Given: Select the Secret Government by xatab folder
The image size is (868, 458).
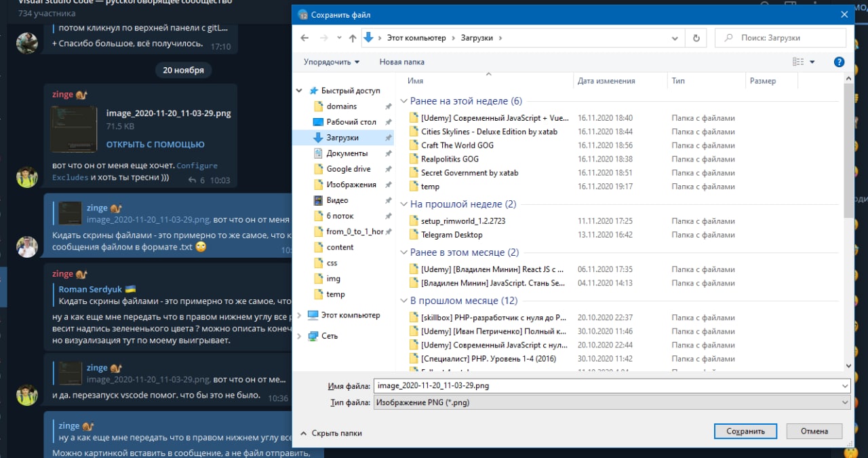Looking at the screenshot, I should 470,172.
